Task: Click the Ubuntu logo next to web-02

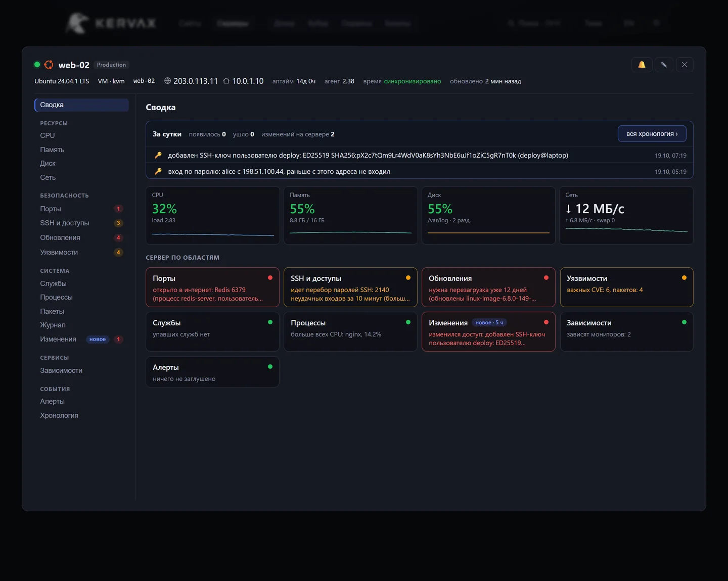Action: click(49, 65)
